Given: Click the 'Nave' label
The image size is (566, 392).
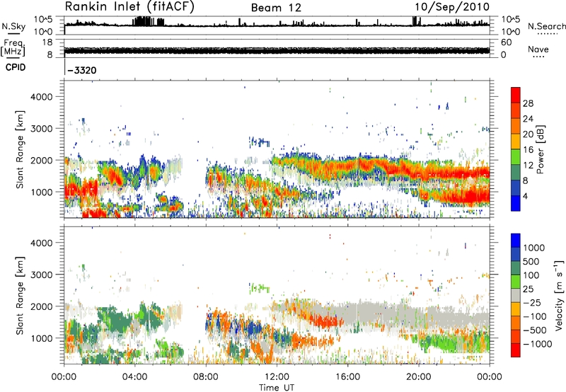Looking at the screenshot, I should click(x=538, y=49).
